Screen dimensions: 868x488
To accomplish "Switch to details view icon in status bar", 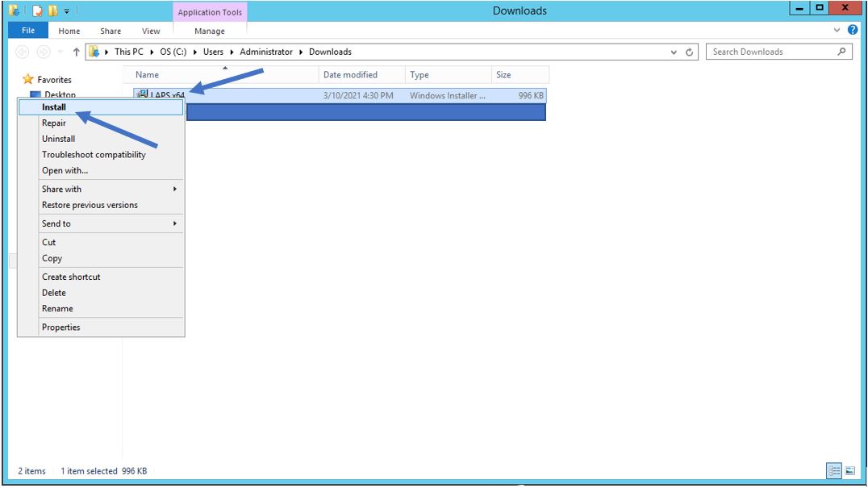I will [834, 471].
